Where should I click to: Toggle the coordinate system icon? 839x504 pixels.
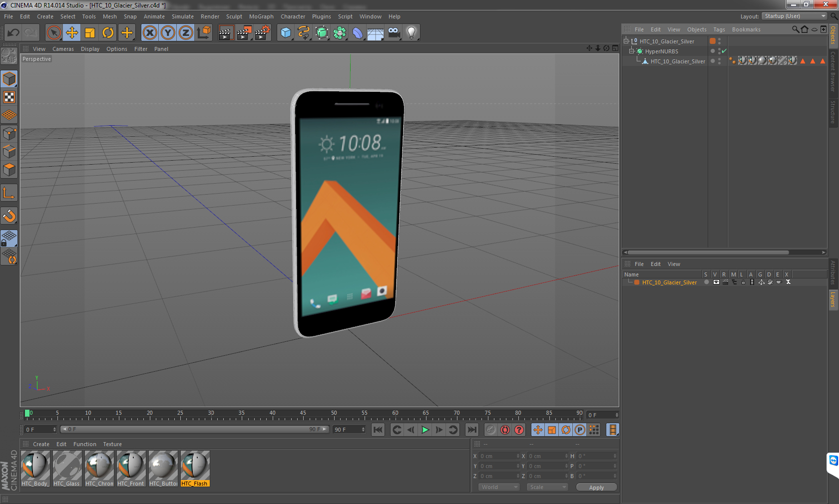coord(204,33)
